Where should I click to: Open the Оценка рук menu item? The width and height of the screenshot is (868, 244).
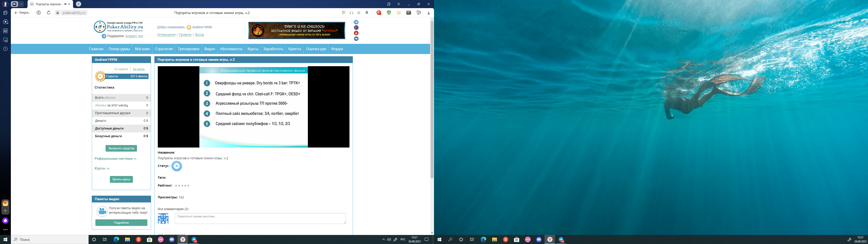click(316, 49)
